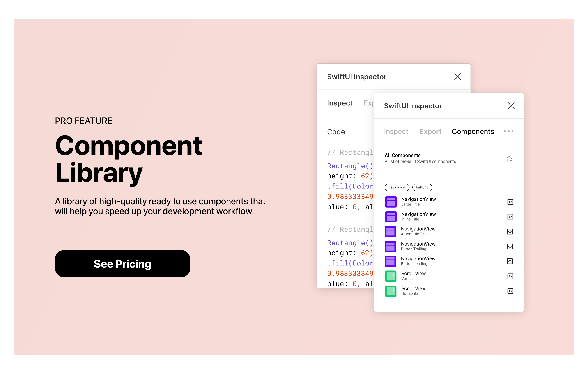Select the Scroll View Horizontal row text
This screenshot has width=588, height=372.
(413, 291)
